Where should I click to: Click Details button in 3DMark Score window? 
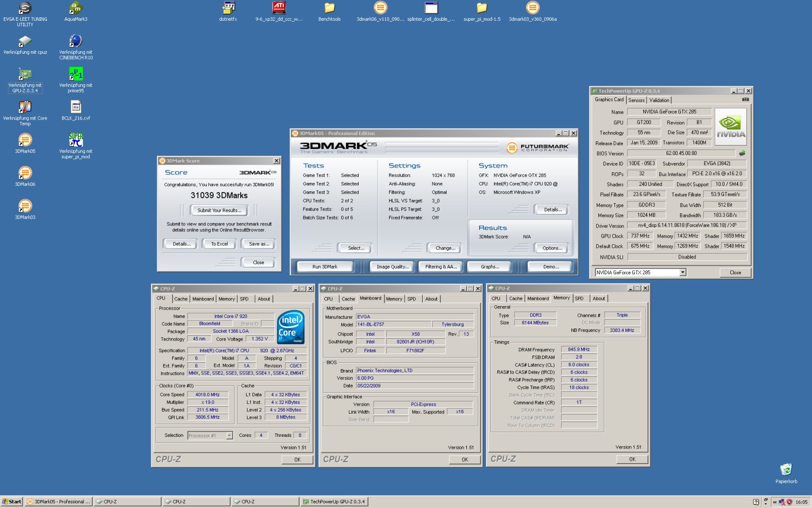click(x=182, y=244)
